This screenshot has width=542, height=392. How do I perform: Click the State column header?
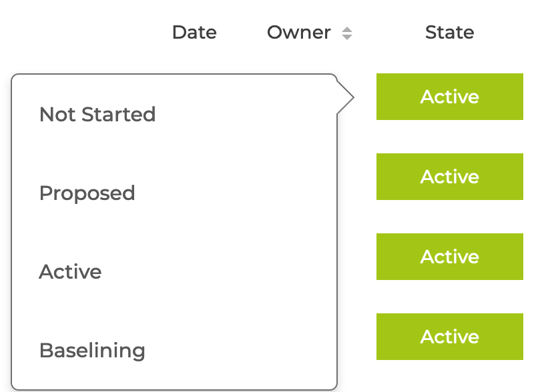(449, 33)
